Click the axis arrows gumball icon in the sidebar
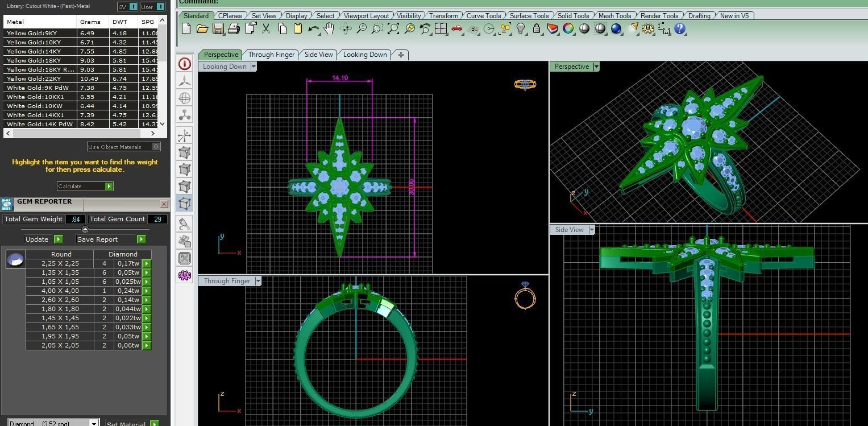This screenshot has height=426, width=868. [184, 135]
